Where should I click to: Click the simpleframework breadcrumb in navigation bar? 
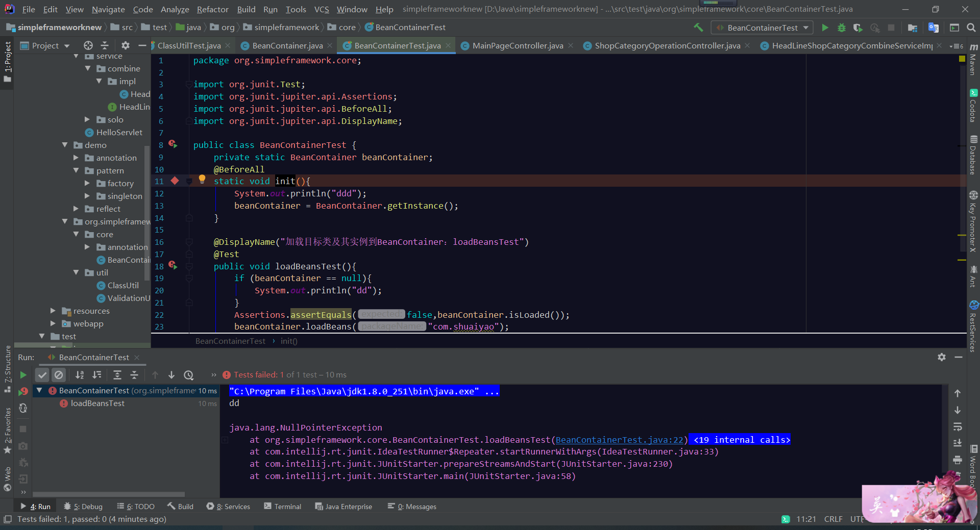click(x=286, y=28)
